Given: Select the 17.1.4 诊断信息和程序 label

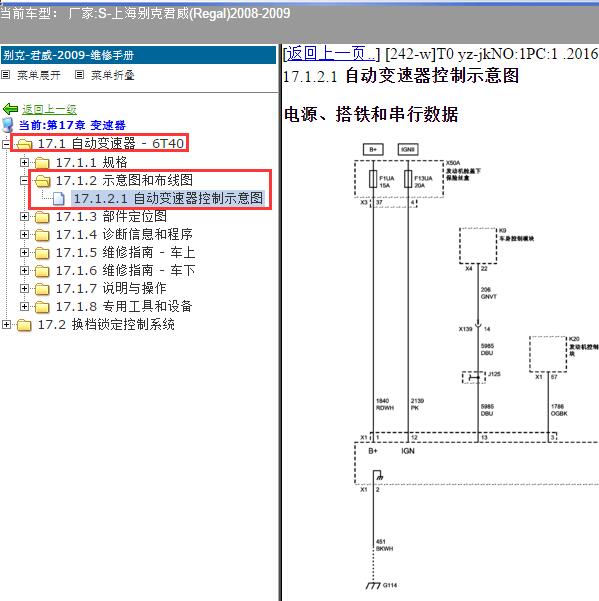Looking at the screenshot, I should coord(125,234).
